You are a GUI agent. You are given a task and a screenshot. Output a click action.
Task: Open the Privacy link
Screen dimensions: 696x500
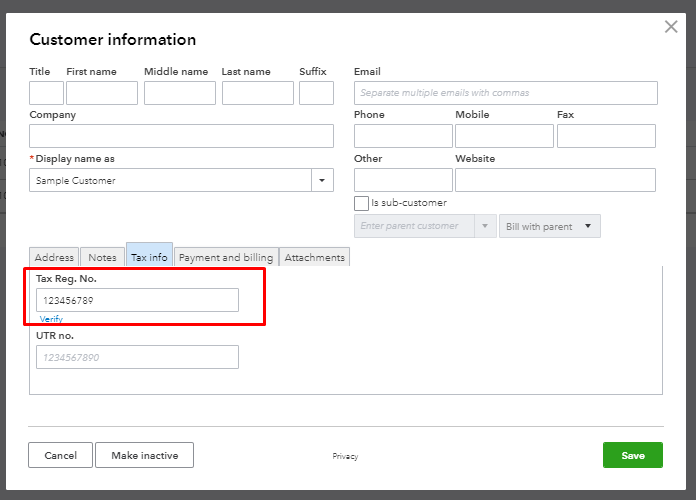point(345,456)
